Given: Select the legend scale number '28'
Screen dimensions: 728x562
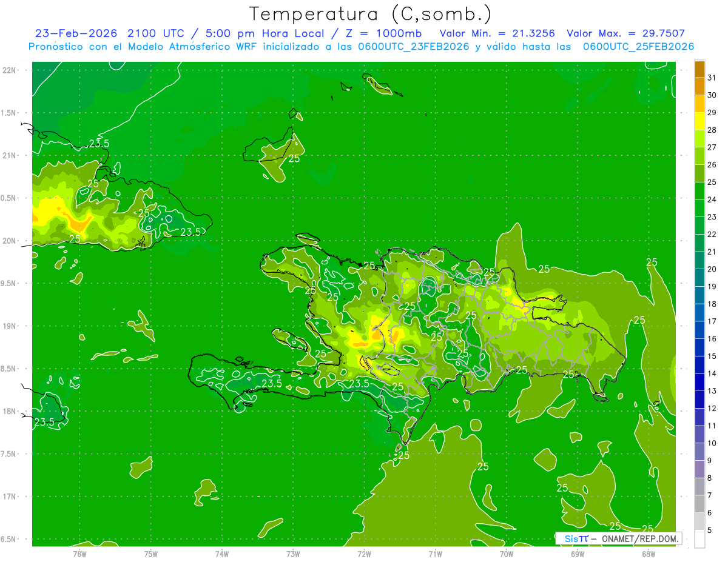Looking at the screenshot, I should click(x=712, y=130).
